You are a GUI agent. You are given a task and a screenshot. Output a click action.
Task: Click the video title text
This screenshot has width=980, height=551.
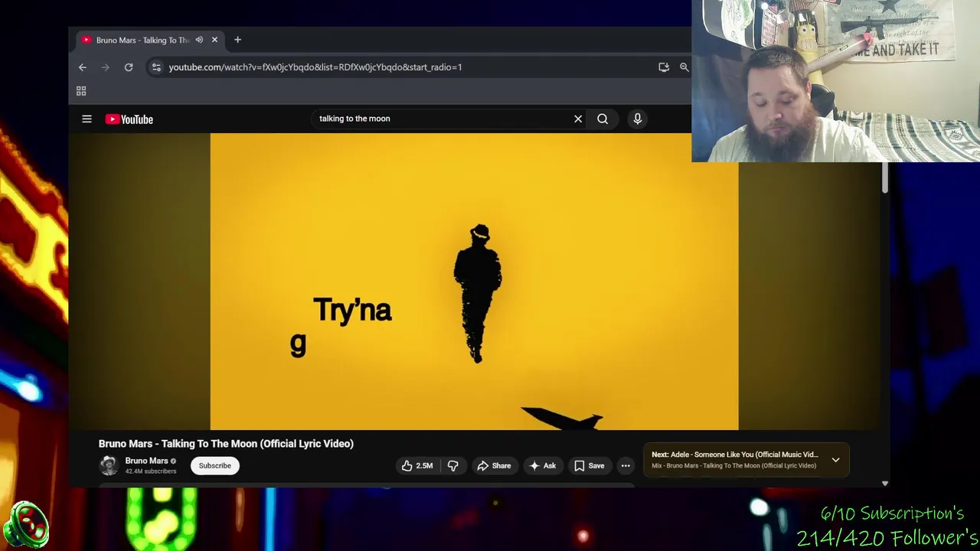point(226,444)
